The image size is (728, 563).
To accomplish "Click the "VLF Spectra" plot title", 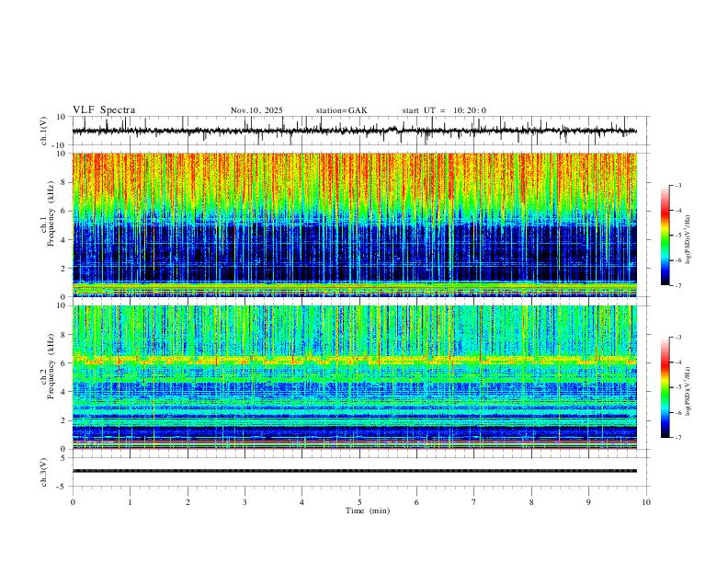I will pyautogui.click(x=104, y=110).
